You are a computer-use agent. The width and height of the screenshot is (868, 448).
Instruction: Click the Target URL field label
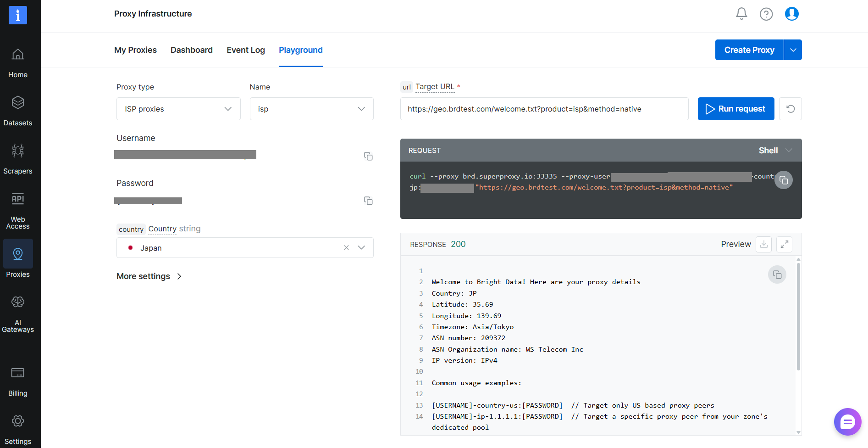click(x=435, y=87)
